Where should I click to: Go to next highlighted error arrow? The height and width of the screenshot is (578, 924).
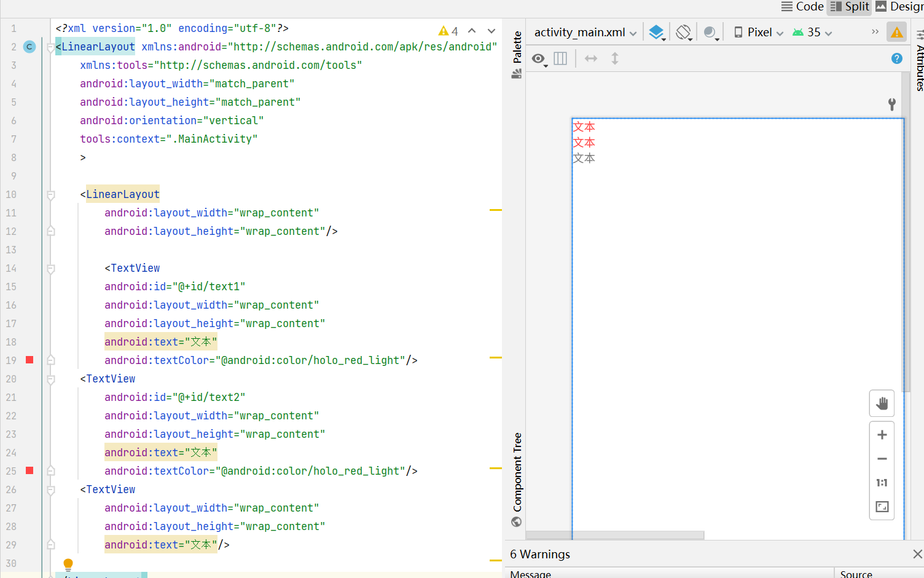coord(491,31)
